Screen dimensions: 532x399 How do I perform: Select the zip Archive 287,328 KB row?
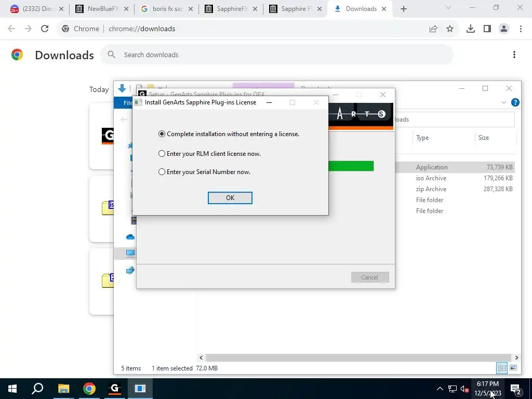[455, 189]
